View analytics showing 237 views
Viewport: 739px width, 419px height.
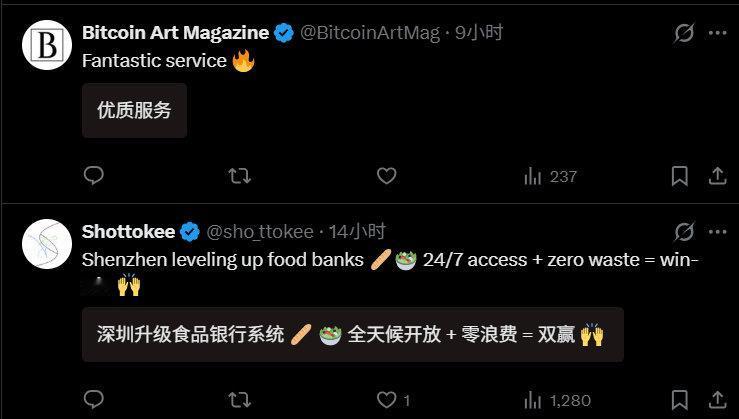coord(550,176)
